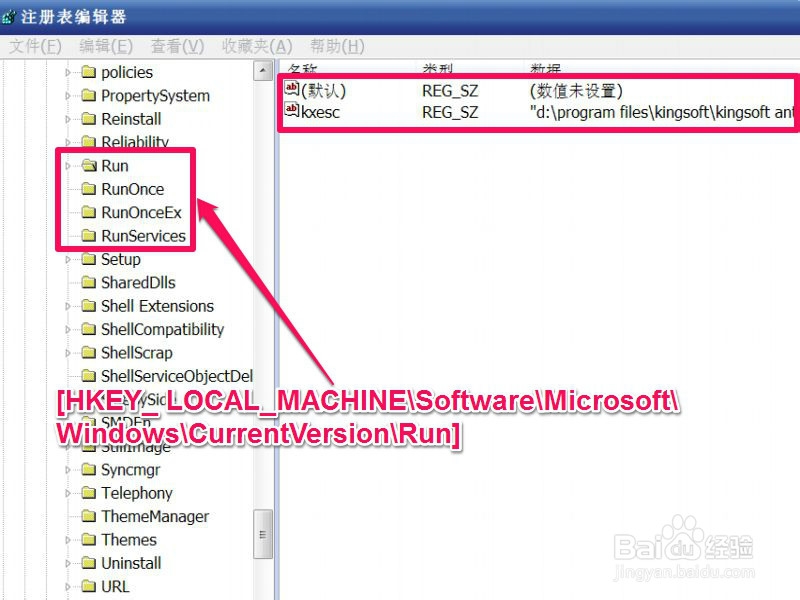Screen dimensions: 800x600
Task: Click the ShellCompatibility folder icon
Action: coord(89,329)
